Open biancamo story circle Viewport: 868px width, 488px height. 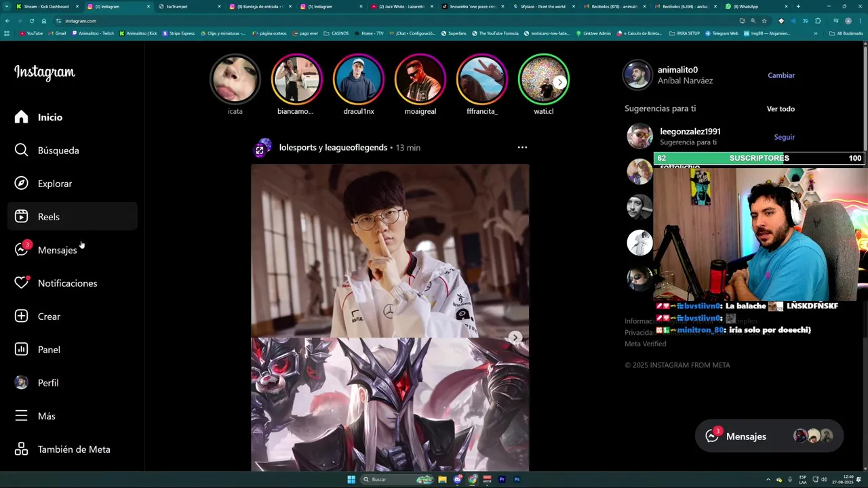pyautogui.click(x=296, y=79)
